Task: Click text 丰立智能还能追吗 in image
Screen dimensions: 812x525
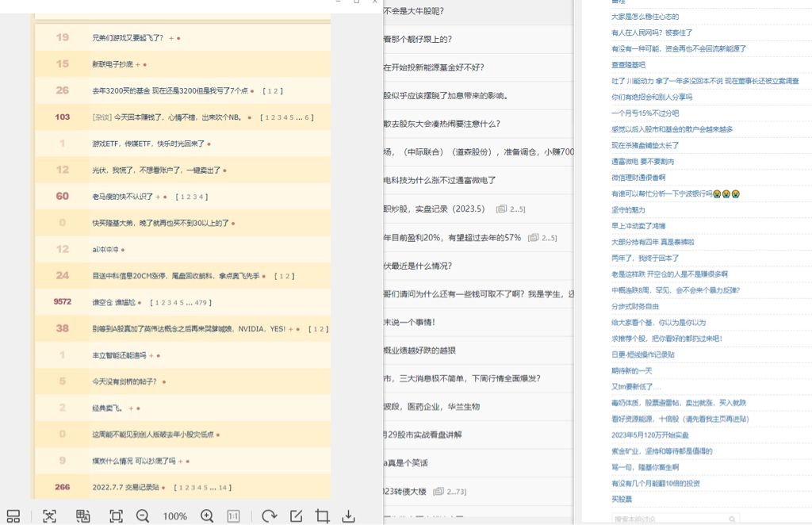Action: (x=119, y=355)
